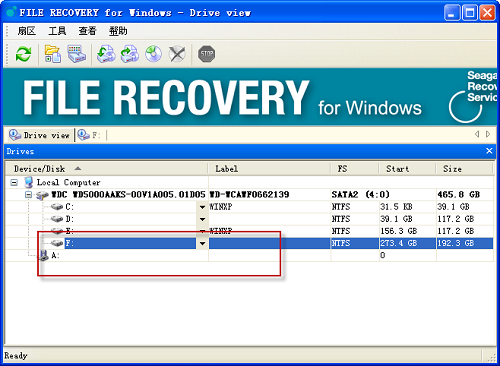500x366 pixels.
Task: Click the drive scan toolbar icon
Action: coord(77,54)
